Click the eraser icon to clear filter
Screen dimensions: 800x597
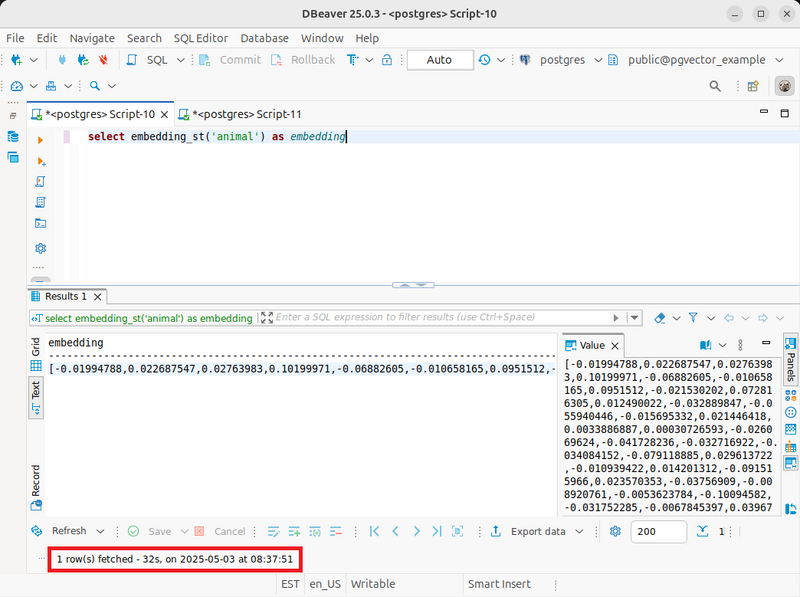[x=660, y=317]
